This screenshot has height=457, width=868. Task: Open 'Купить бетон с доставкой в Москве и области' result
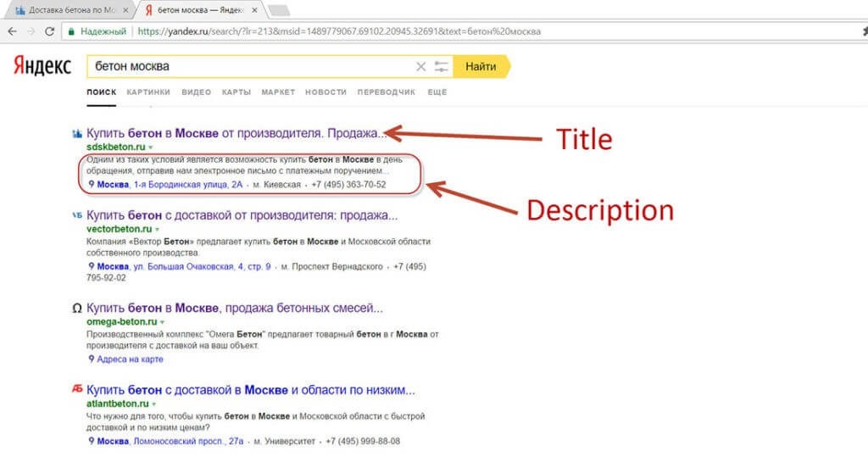pos(251,390)
